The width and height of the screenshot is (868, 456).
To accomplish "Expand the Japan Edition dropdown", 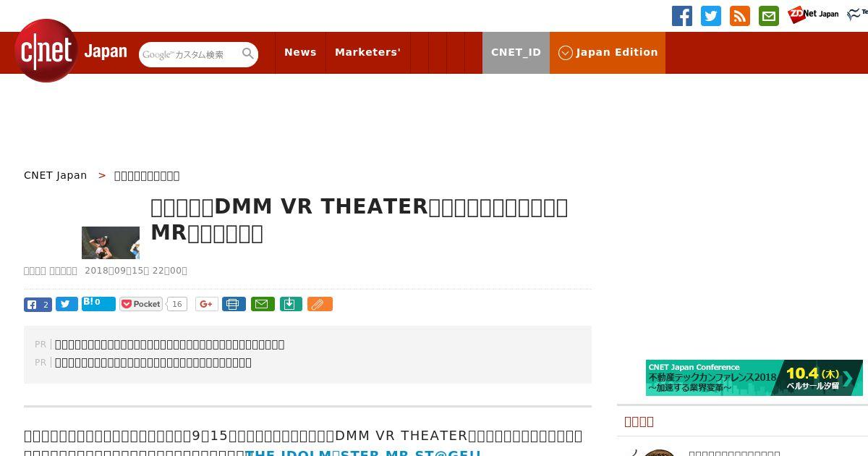I will coord(608,52).
